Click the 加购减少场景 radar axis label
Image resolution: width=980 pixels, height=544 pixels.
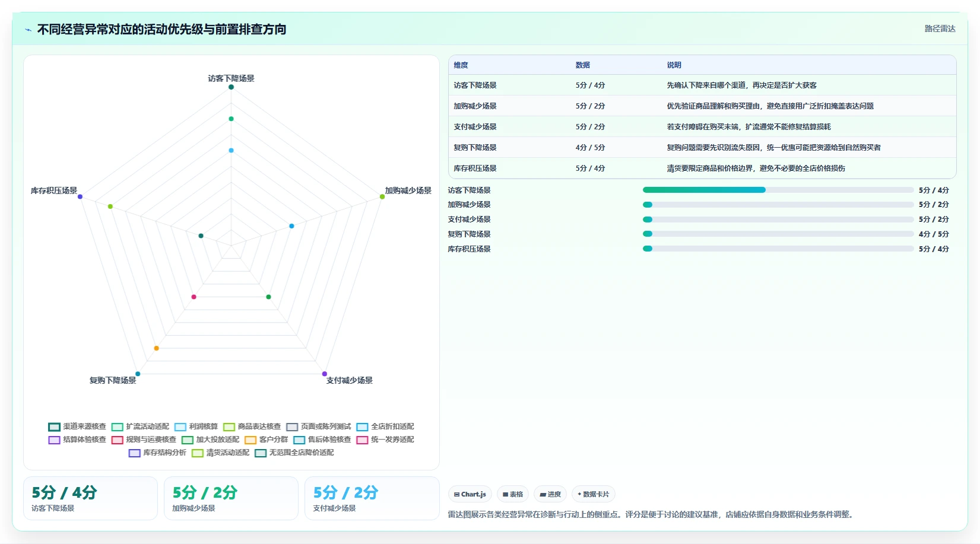tap(408, 190)
